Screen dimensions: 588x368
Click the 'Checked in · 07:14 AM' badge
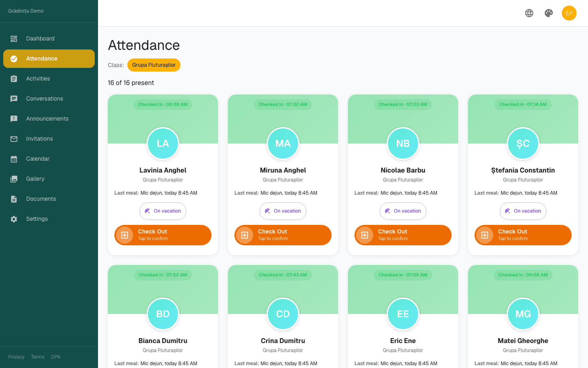[523, 105]
